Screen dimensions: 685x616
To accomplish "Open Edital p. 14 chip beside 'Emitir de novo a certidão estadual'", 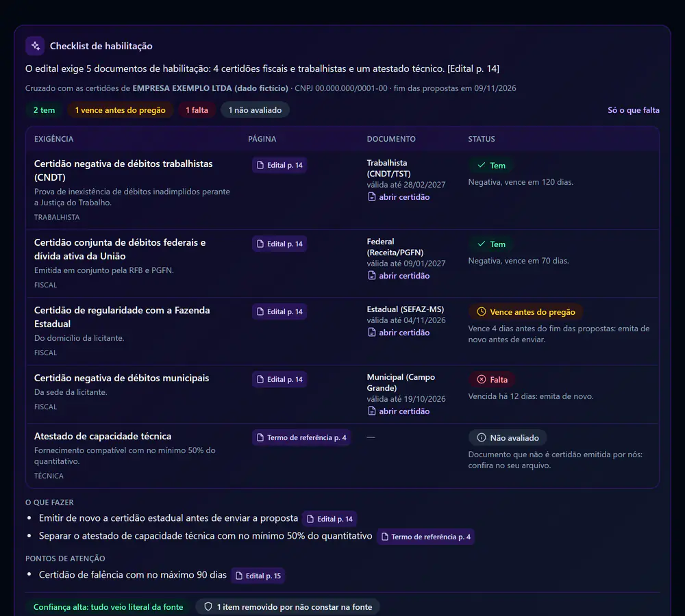I will tap(330, 519).
